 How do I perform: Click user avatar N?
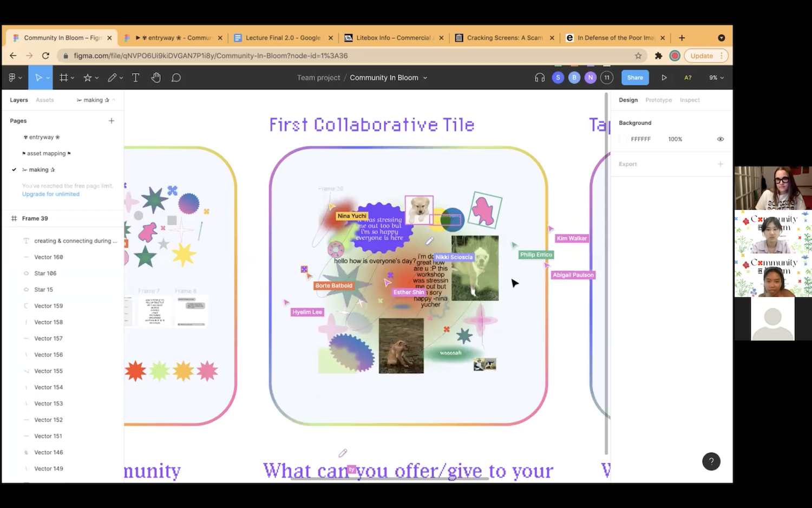pyautogui.click(x=591, y=77)
